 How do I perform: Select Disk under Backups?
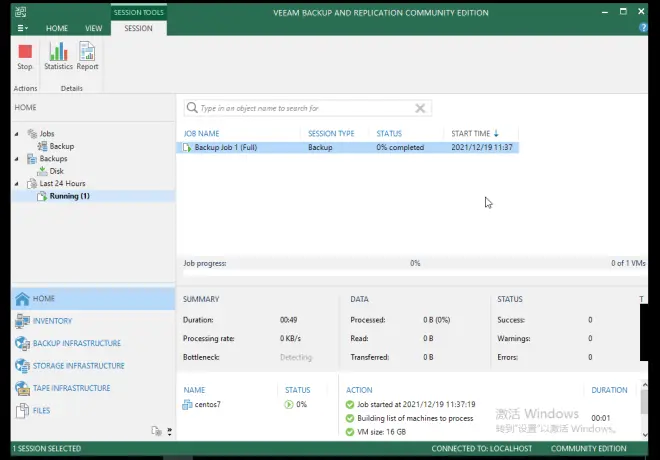click(56, 171)
